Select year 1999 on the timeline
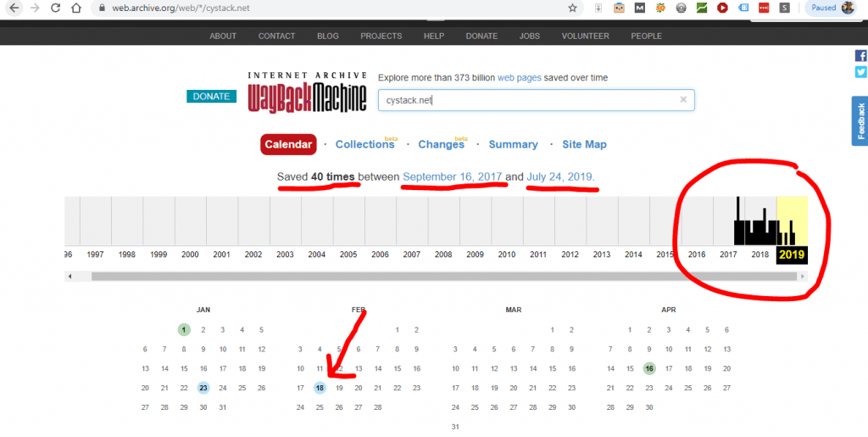The width and height of the screenshot is (868, 437). pyautogui.click(x=159, y=255)
